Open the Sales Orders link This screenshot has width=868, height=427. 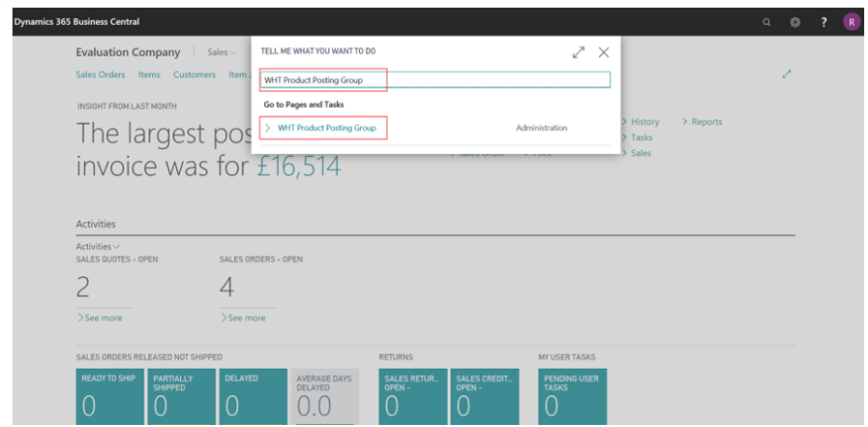pos(101,75)
